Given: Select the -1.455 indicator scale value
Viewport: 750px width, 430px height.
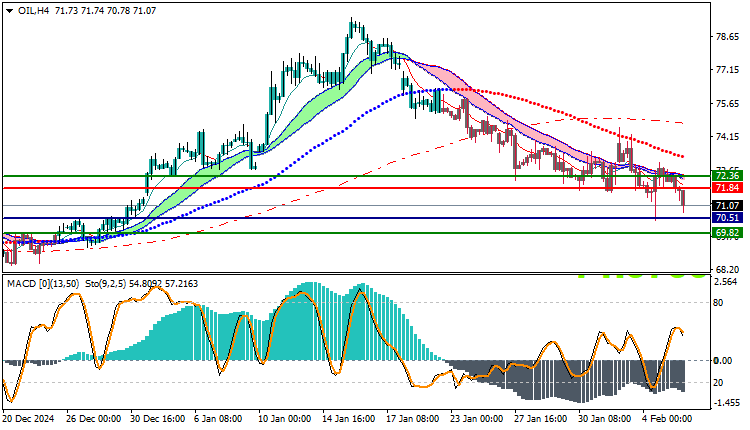Looking at the screenshot, I should coord(726,403).
